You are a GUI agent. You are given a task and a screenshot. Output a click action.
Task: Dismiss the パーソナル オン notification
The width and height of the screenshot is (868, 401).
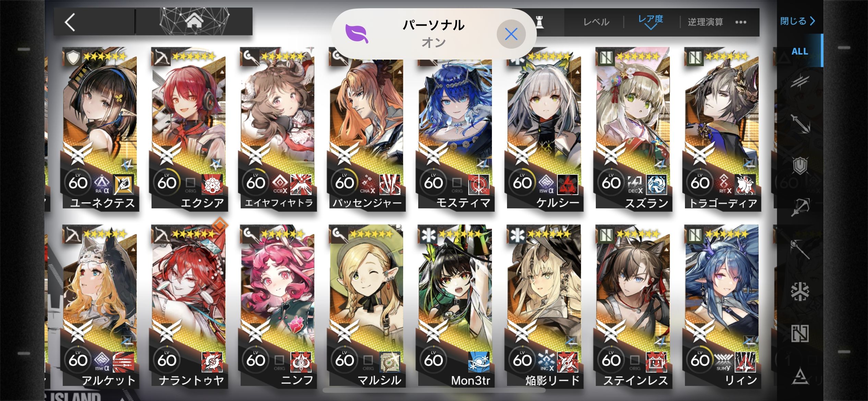coord(511,34)
